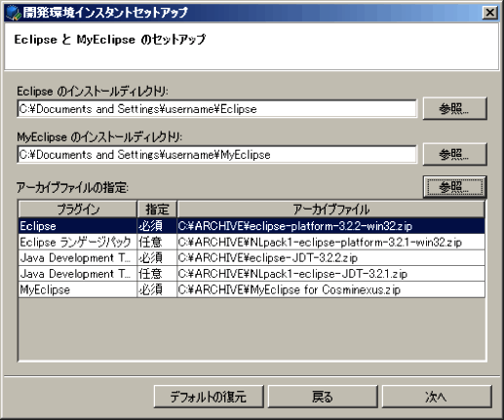This screenshot has height=420, width=504.
Task: Click 参照 button for archive file selection
Action: 454,187
